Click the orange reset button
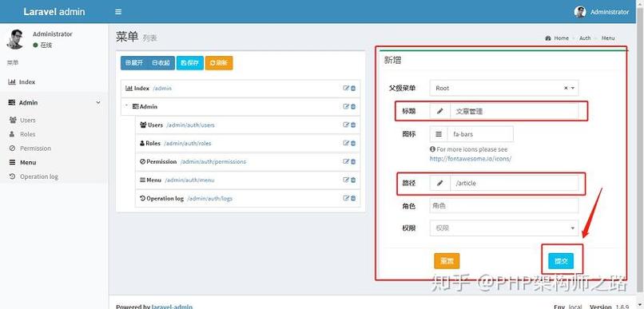 coord(447,261)
